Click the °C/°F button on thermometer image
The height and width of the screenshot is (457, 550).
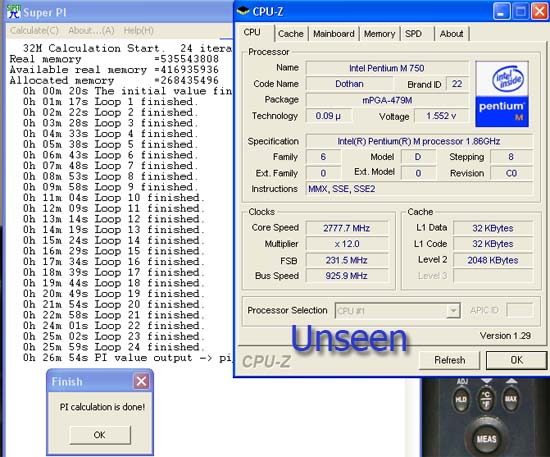pos(486,399)
